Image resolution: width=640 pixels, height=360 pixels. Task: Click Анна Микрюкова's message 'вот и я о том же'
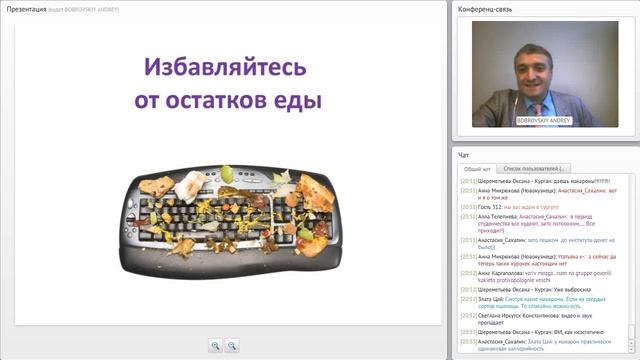tap(539, 194)
